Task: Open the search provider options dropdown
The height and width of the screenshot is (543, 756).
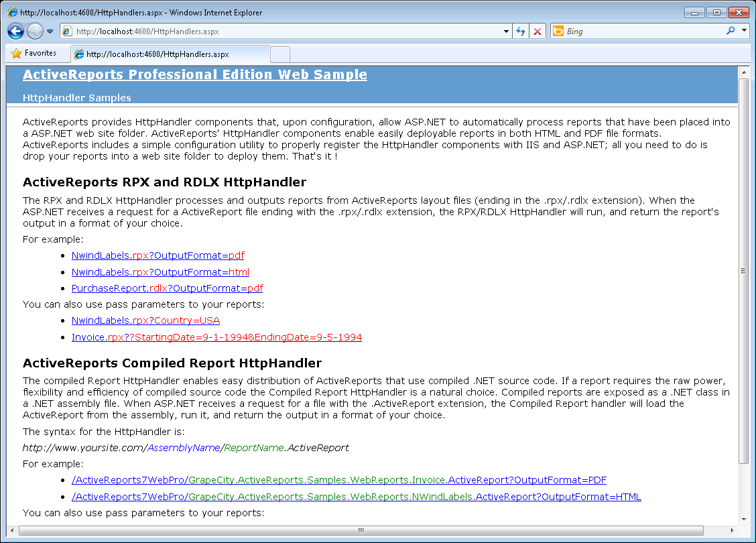Action: (x=744, y=30)
